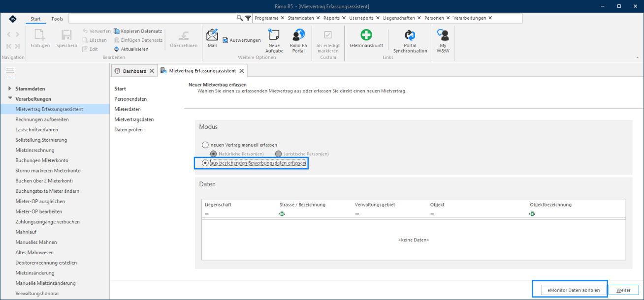Viewport: 644px width, 300px height.
Task: Start Portal Synchronisation
Action: 410,41
